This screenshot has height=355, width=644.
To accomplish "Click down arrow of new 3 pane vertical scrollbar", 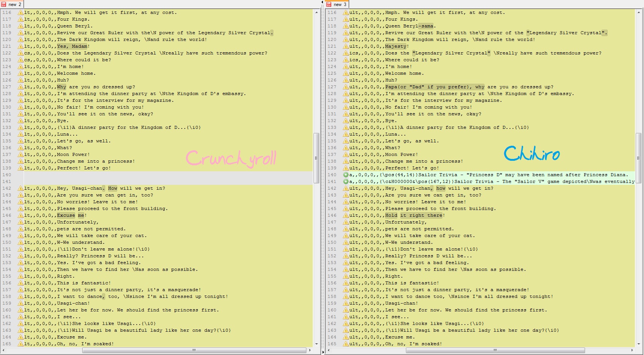I will 638,344.
